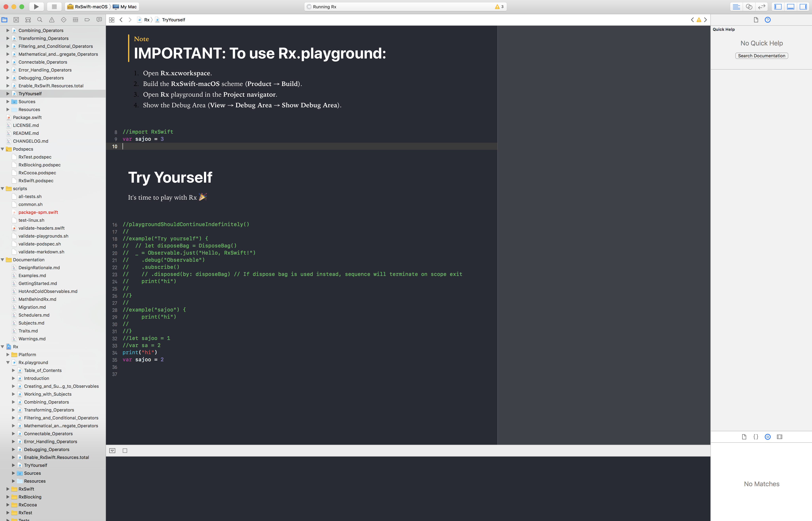The width and height of the screenshot is (812, 521).
Task: Select the Debugging_Operators page under Rx.playground
Action: coord(47,450)
